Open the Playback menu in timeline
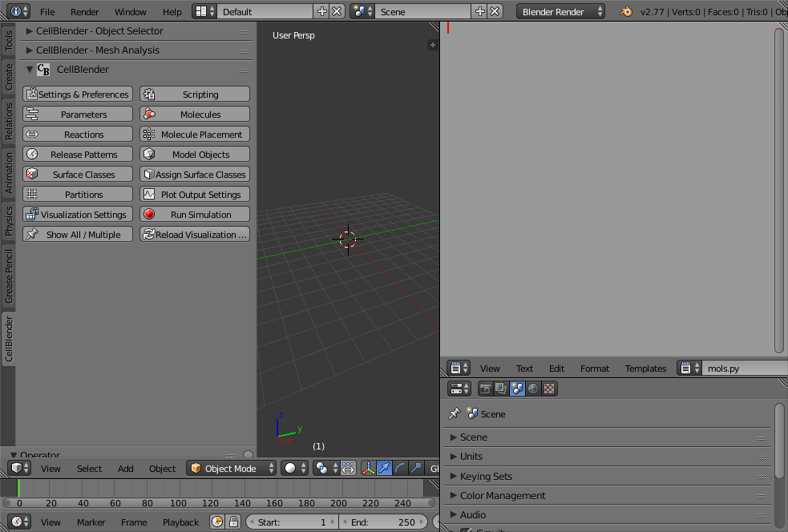The image size is (788, 532). click(180, 522)
